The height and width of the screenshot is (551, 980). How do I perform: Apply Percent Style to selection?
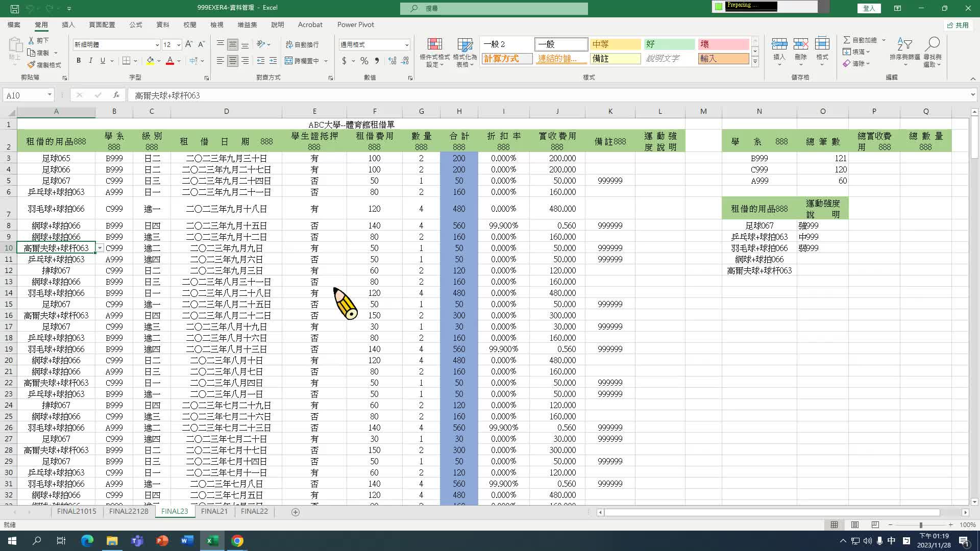pyautogui.click(x=364, y=61)
